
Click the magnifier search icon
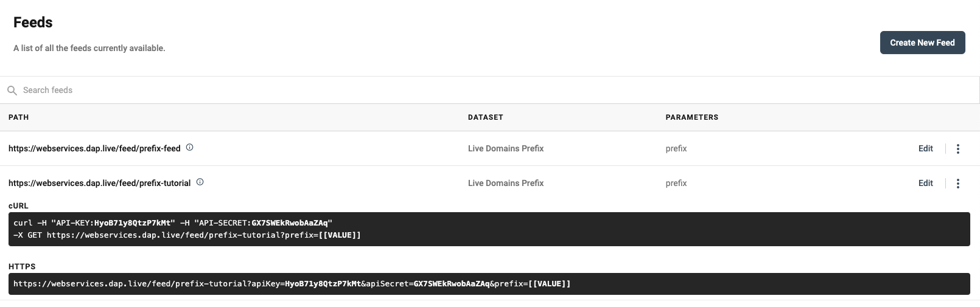click(x=12, y=91)
